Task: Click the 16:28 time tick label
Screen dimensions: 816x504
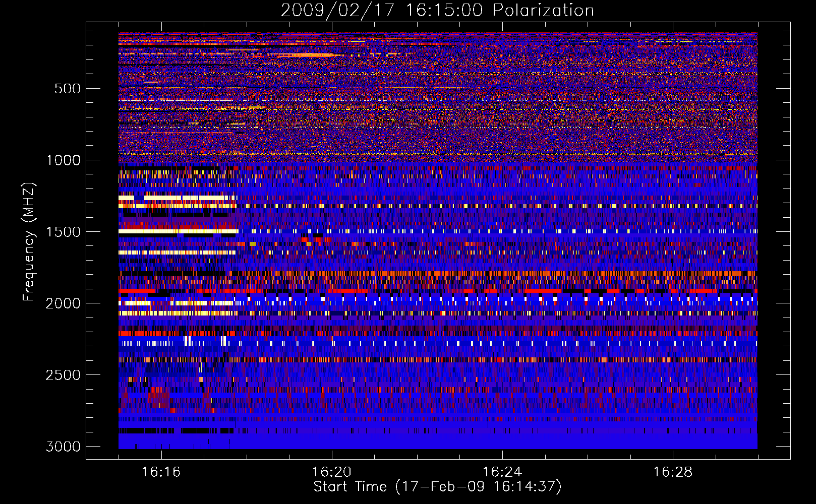Action: (673, 472)
